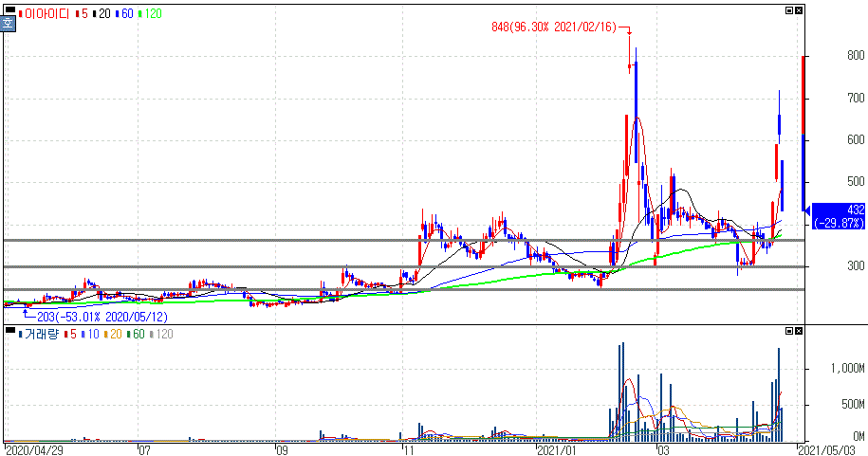Select the blue 10 volume average legend
The image size is (868, 456).
(x=90, y=335)
